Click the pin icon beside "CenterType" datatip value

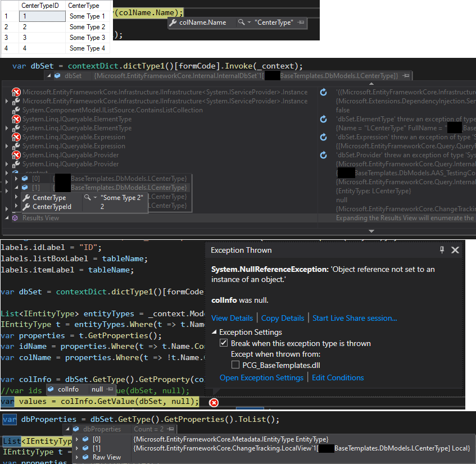301,22
